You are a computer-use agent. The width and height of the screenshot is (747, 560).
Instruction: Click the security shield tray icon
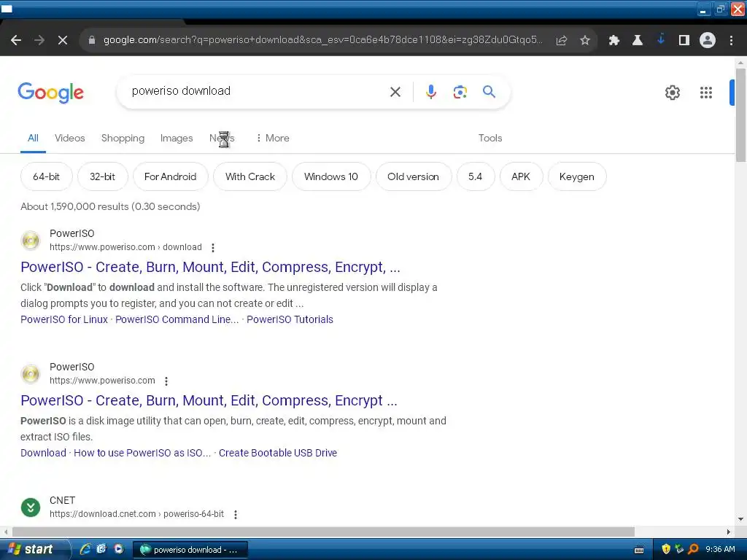point(666,549)
